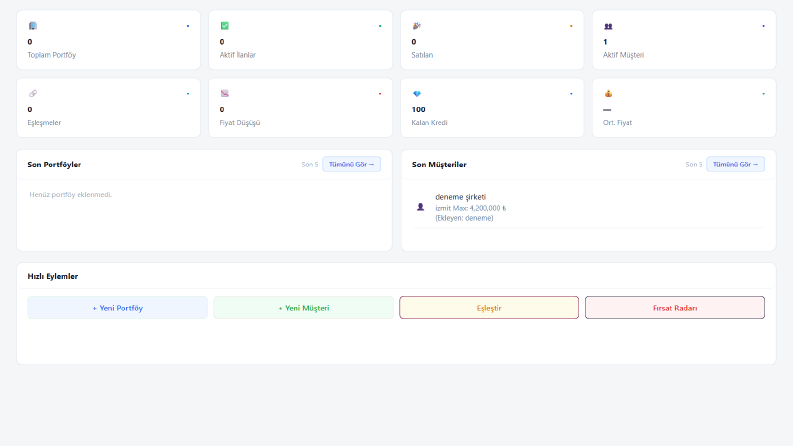Click the Kalan Kredi diamond icon
This screenshot has height=446, width=793.
(x=417, y=94)
